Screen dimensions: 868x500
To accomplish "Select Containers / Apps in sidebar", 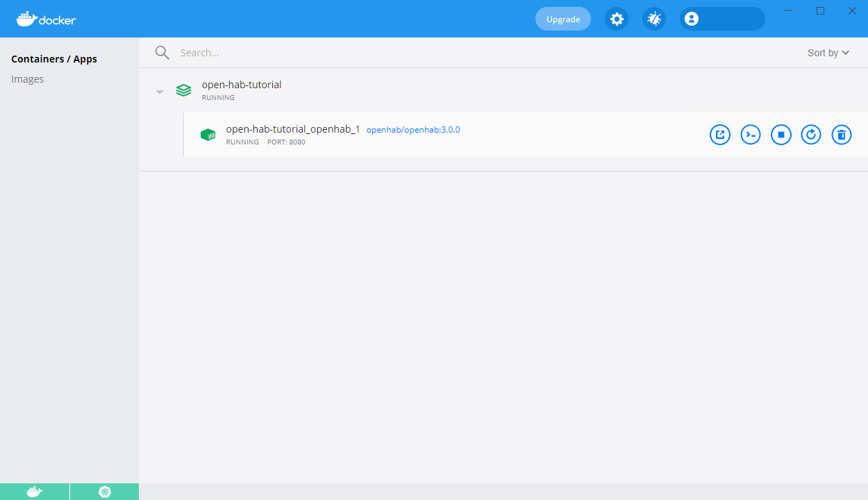I will point(54,58).
